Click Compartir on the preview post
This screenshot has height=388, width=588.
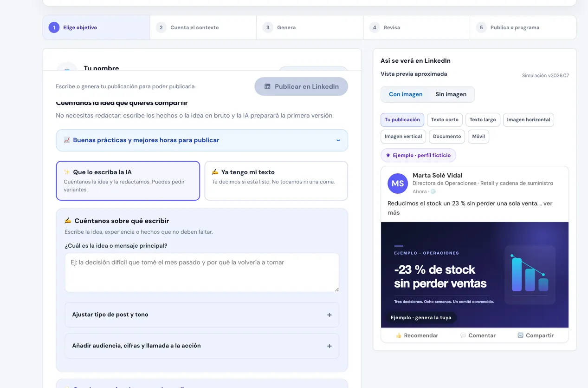pyautogui.click(x=536, y=335)
